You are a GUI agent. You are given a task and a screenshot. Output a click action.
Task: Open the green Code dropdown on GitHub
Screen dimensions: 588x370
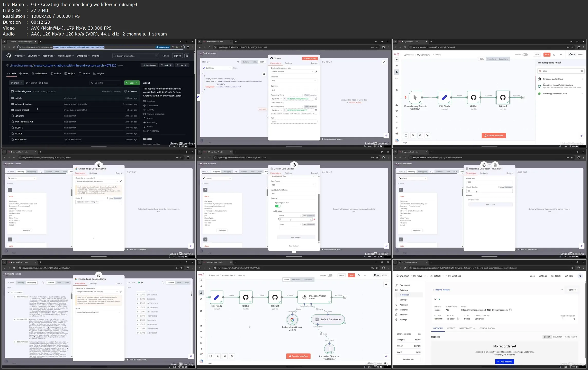(132, 83)
